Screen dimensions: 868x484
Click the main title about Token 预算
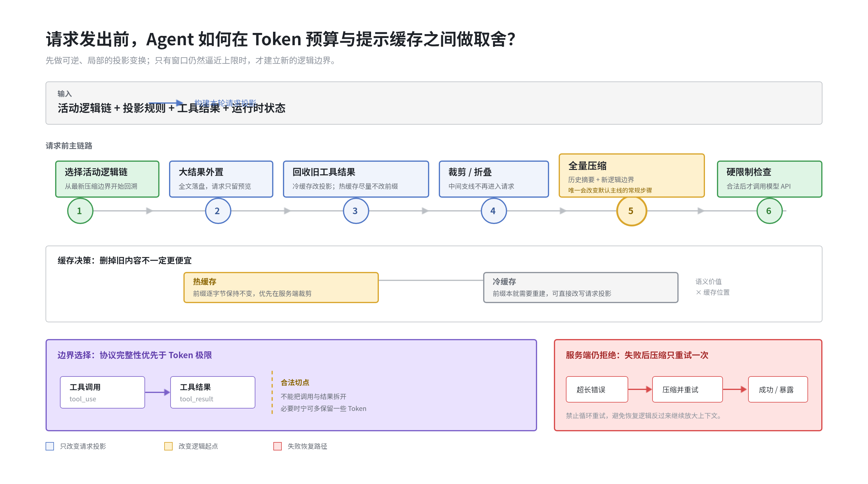click(280, 39)
